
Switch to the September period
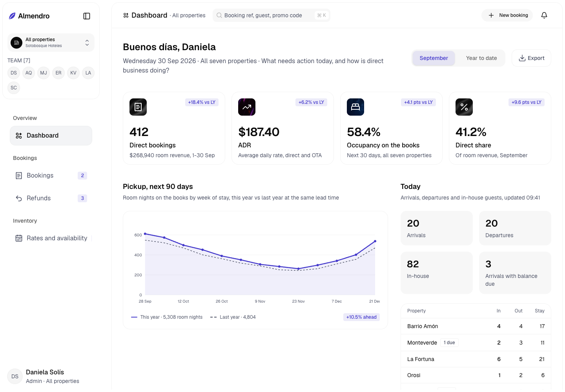coord(434,58)
